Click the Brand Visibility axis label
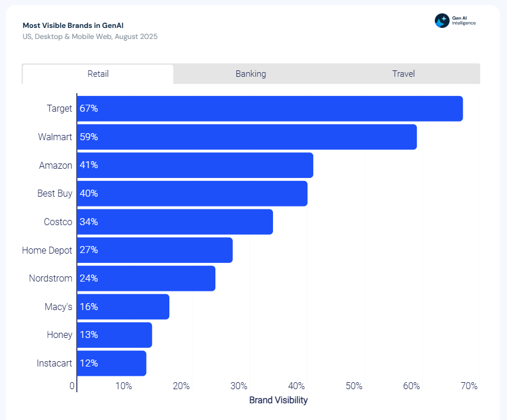This screenshot has width=507, height=420. (278, 400)
